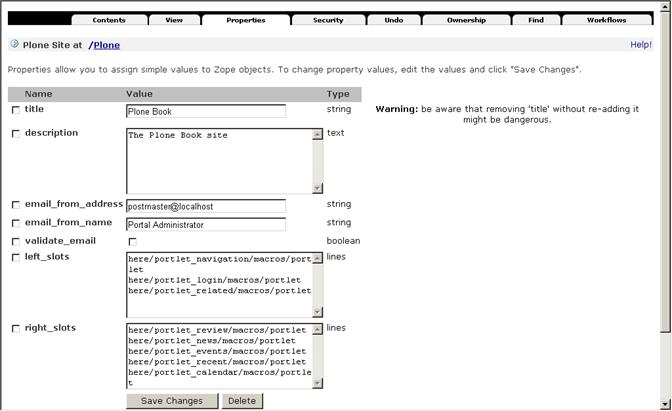Image resolution: width=672 pixels, height=411 pixels.
Task: Tick the title property checkbox
Action: (16, 110)
